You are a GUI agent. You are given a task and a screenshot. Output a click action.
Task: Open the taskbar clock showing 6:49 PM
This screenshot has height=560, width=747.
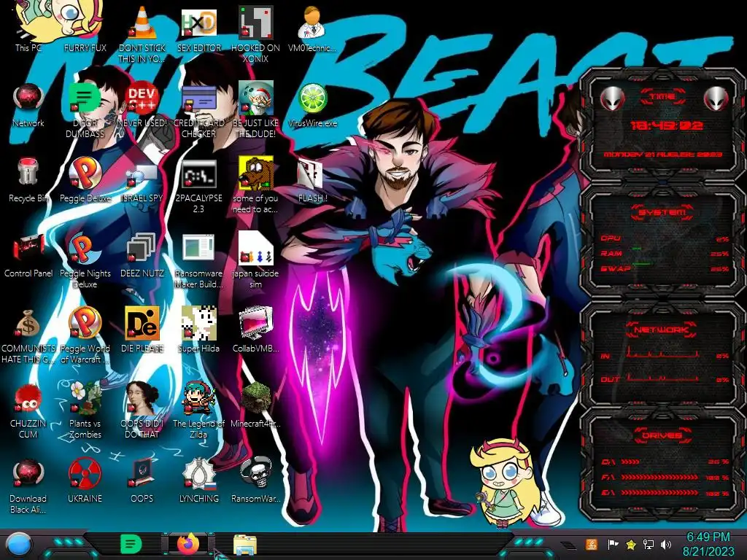pos(708,544)
